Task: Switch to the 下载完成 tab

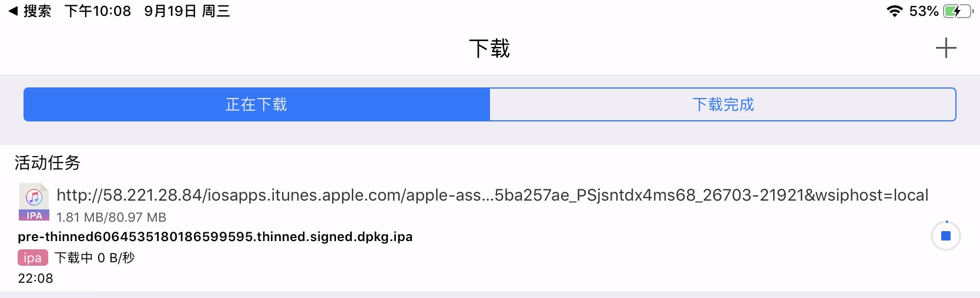Action: [723, 104]
